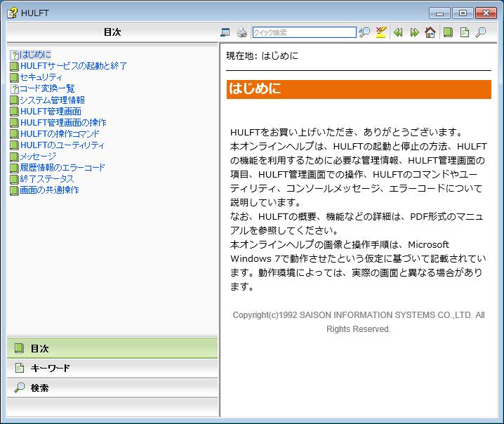Open the メッセージ contents entry
504x424 pixels.
(x=38, y=157)
